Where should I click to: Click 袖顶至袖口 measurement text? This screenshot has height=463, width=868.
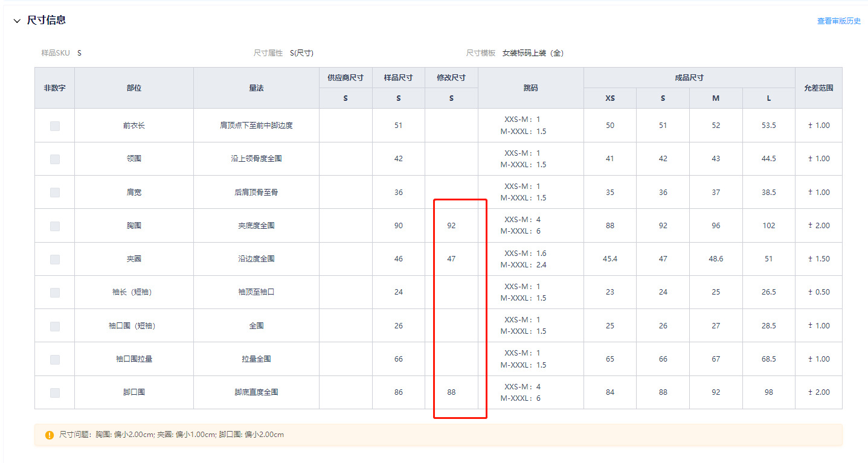256,292
